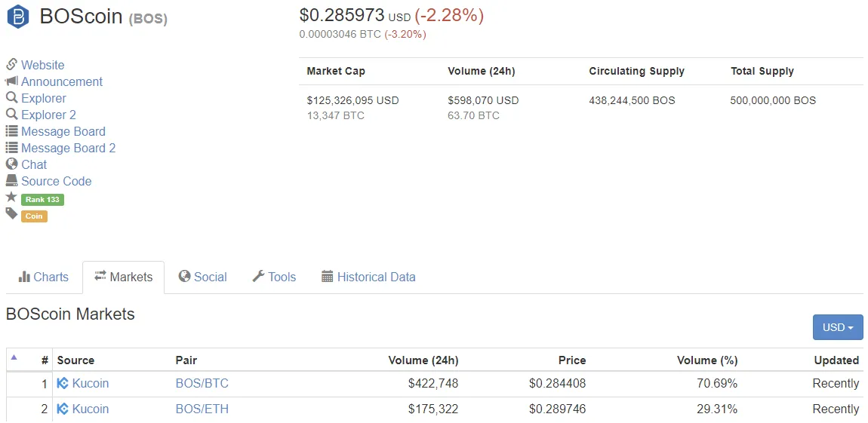Open the Historical Data tab

368,277
